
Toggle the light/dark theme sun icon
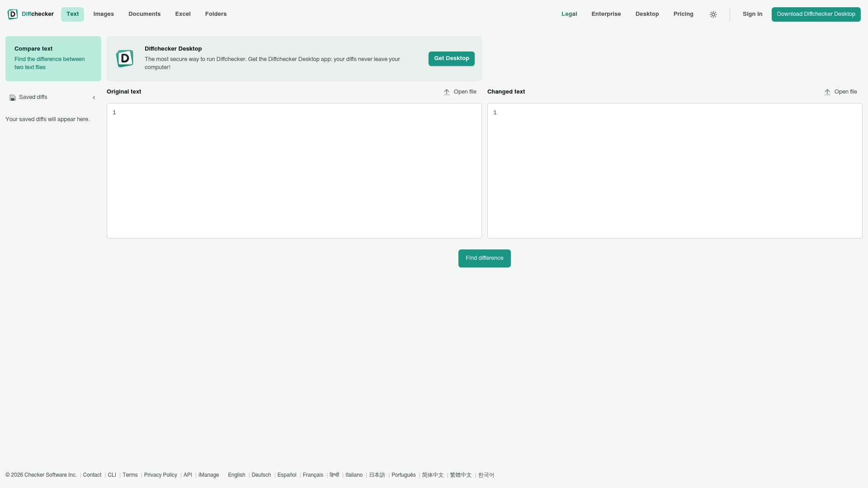713,14
